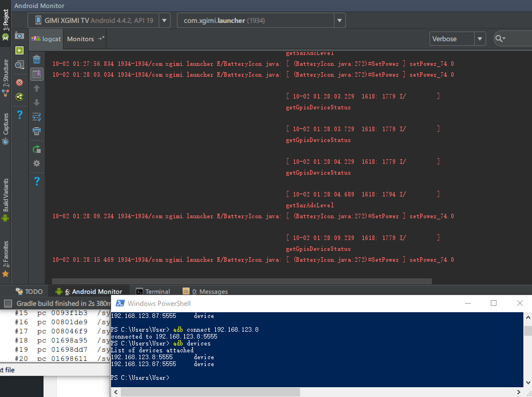Click the red terminate application icon
The width and height of the screenshot is (532, 397).
[x=19, y=82]
